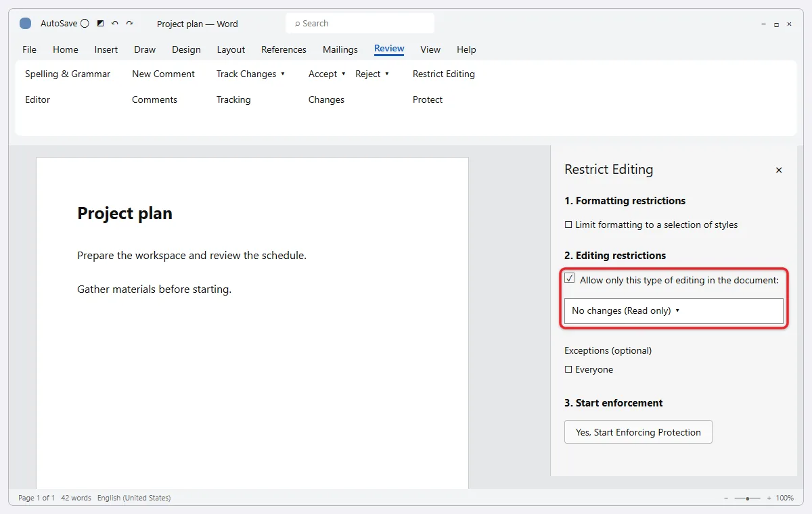Click Page 1 of 1 in status bar
Viewport: 812px width, 514px height.
(x=37, y=498)
